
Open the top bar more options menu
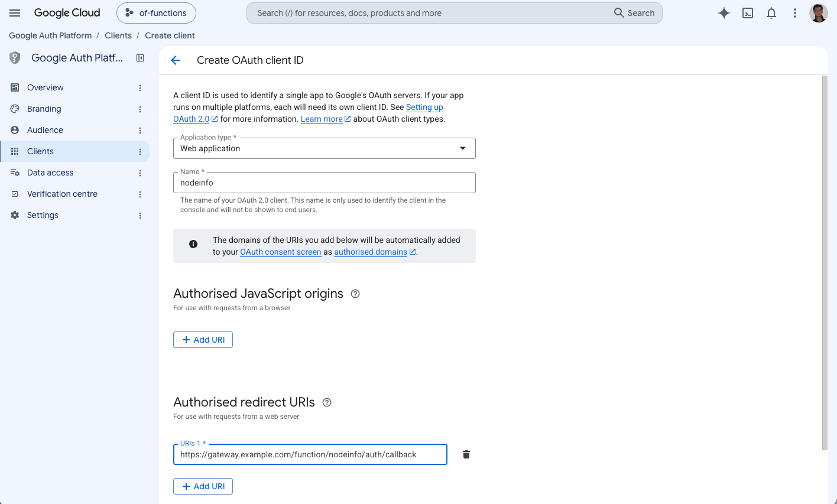(795, 13)
